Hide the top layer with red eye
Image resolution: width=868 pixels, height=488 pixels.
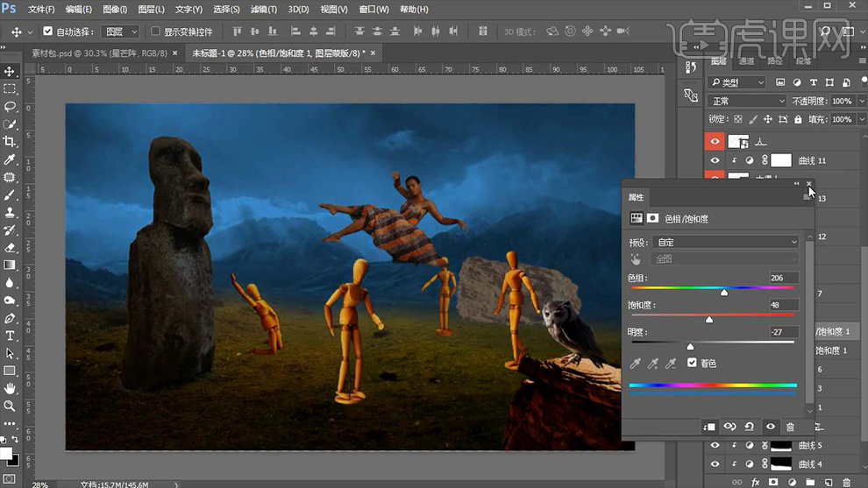tap(715, 142)
